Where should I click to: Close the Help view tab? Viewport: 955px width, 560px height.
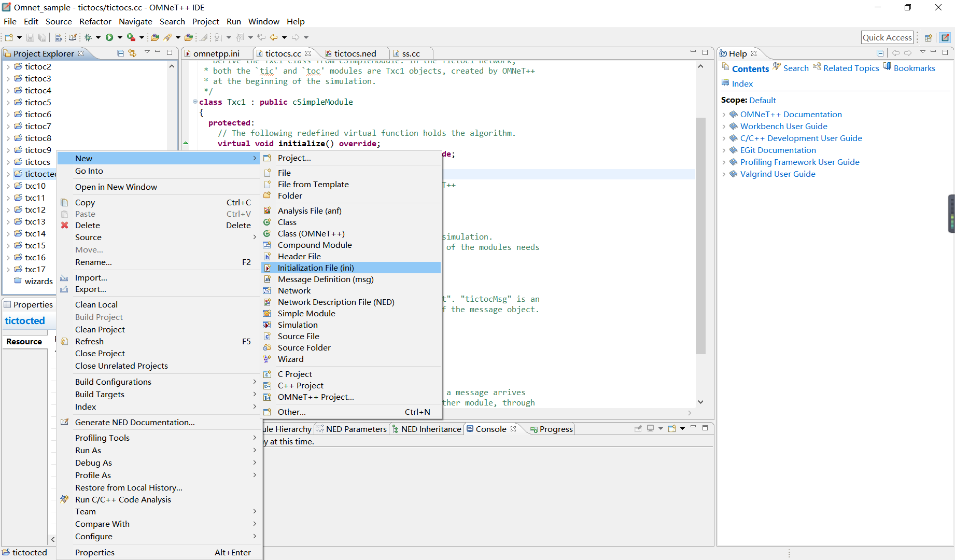pyautogui.click(x=754, y=53)
